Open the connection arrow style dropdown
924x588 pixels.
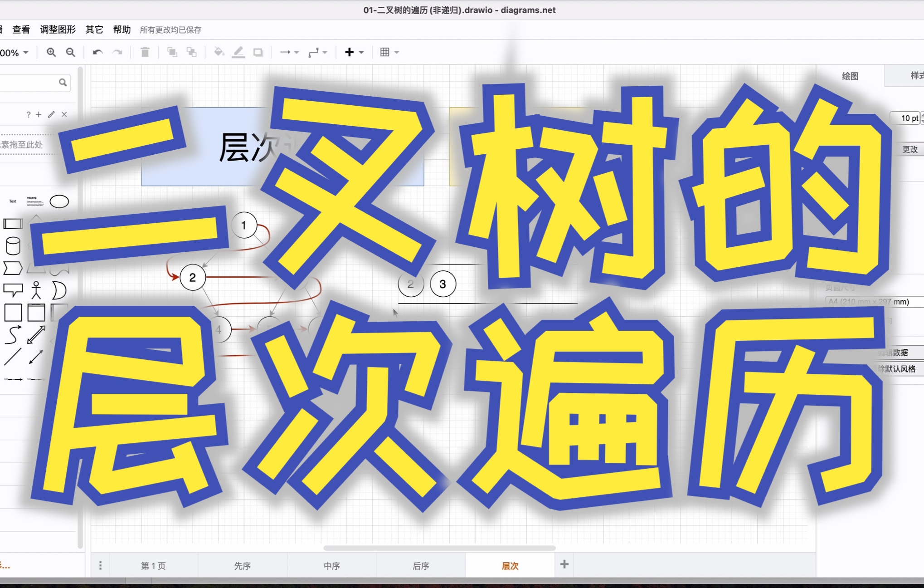[289, 52]
